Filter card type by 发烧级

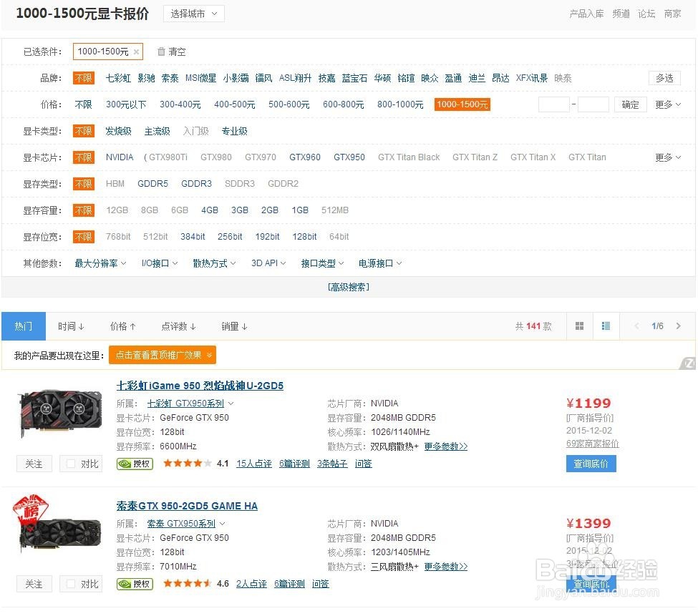[x=118, y=131]
